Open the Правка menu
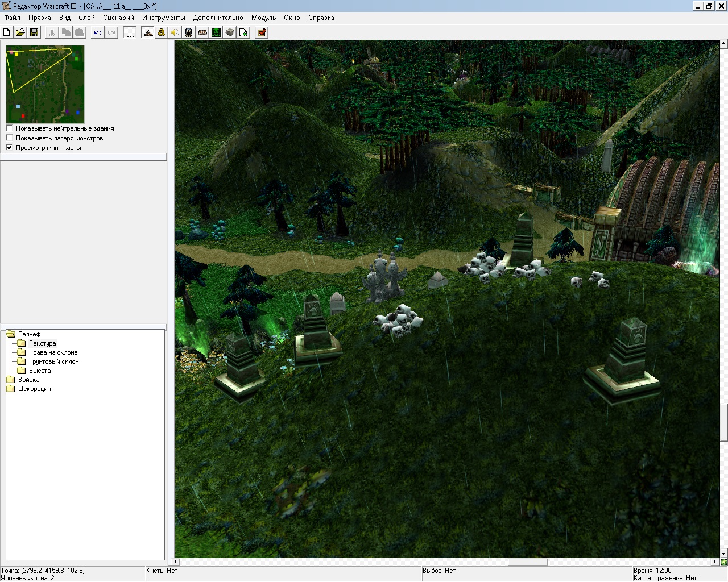This screenshot has height=582, width=728. [x=40, y=18]
